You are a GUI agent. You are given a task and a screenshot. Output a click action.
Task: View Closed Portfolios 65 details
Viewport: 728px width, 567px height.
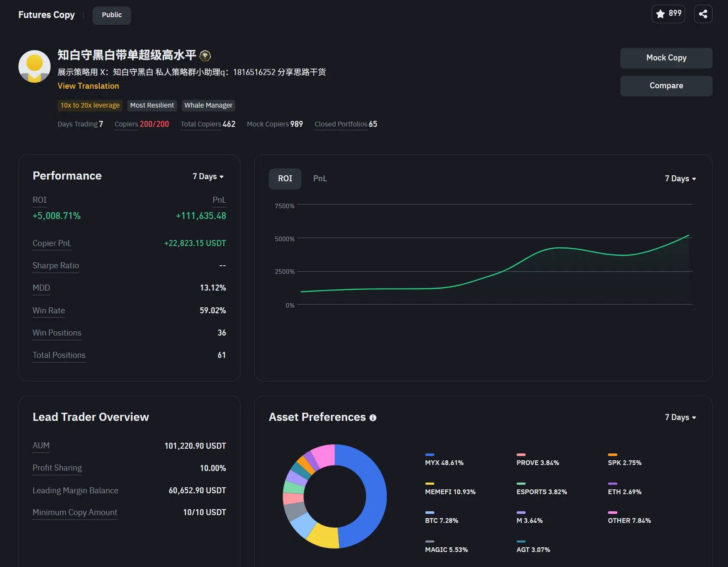[346, 124]
